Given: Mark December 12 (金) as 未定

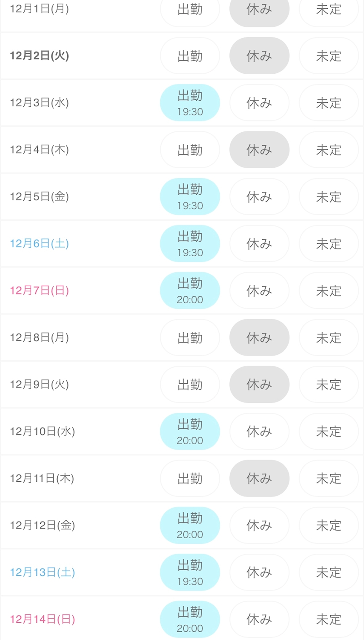Looking at the screenshot, I should (x=328, y=526).
